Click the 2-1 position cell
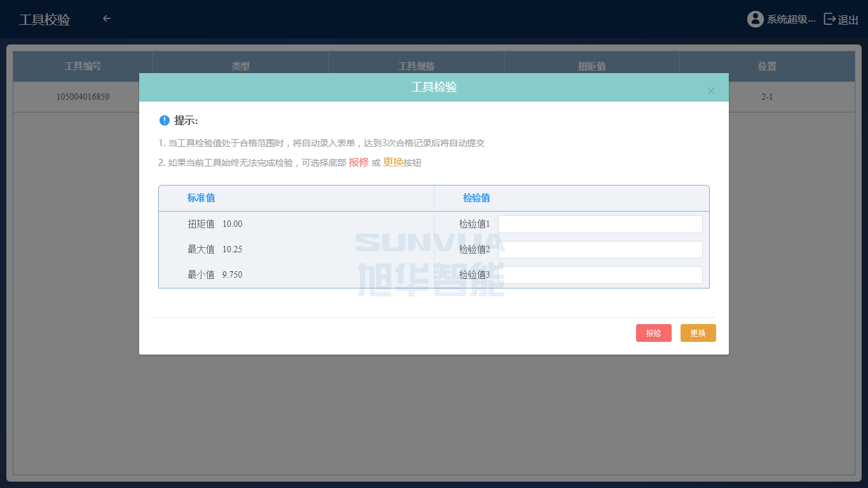 point(767,97)
